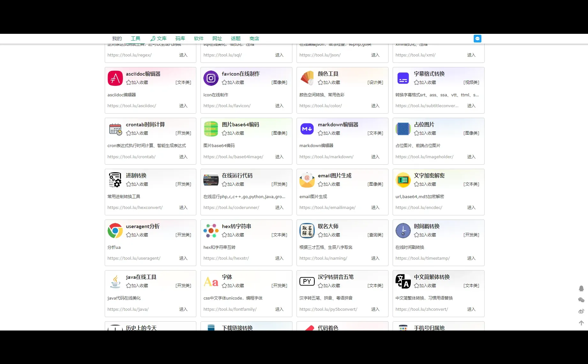Open the 话题 navigation item
Screen dimensions: 588x364
coord(236,39)
